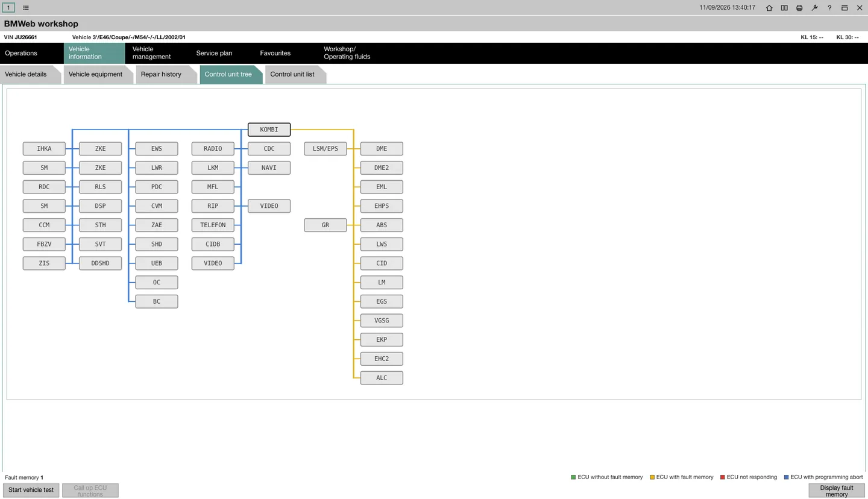
Task: Select the CVM control unit
Action: (x=157, y=206)
